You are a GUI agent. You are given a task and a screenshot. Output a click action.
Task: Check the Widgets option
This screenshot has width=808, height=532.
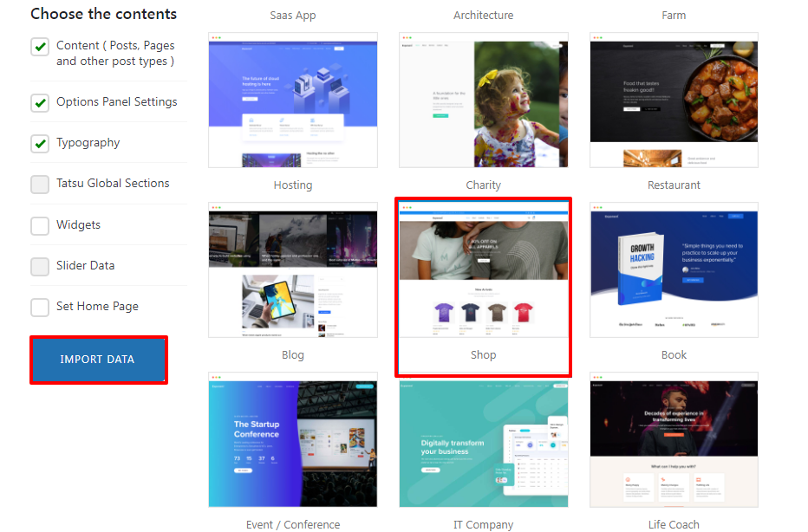pyautogui.click(x=40, y=225)
